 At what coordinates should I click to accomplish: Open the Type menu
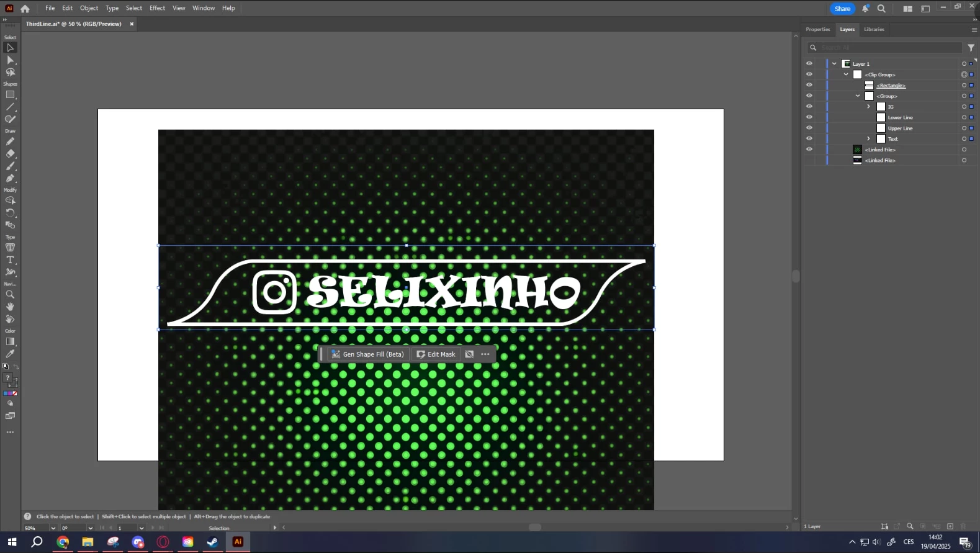(x=112, y=8)
